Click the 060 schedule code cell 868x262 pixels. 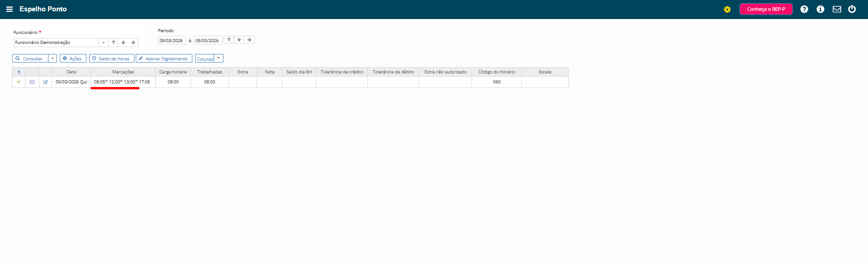coord(496,82)
